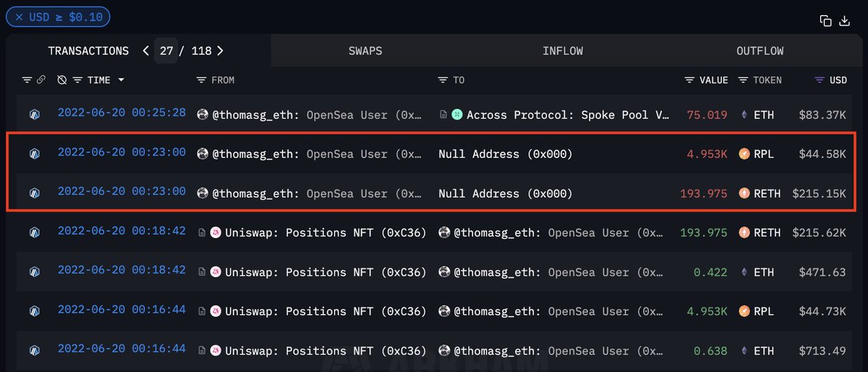The image size is (868, 372).
Task: Edit the page number field showing 27
Action: coord(165,51)
